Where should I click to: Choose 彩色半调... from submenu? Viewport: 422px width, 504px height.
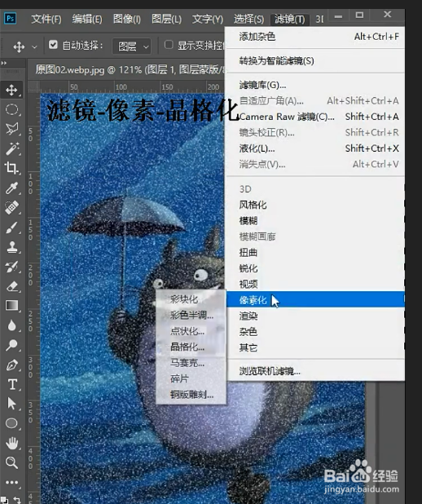[191, 315]
